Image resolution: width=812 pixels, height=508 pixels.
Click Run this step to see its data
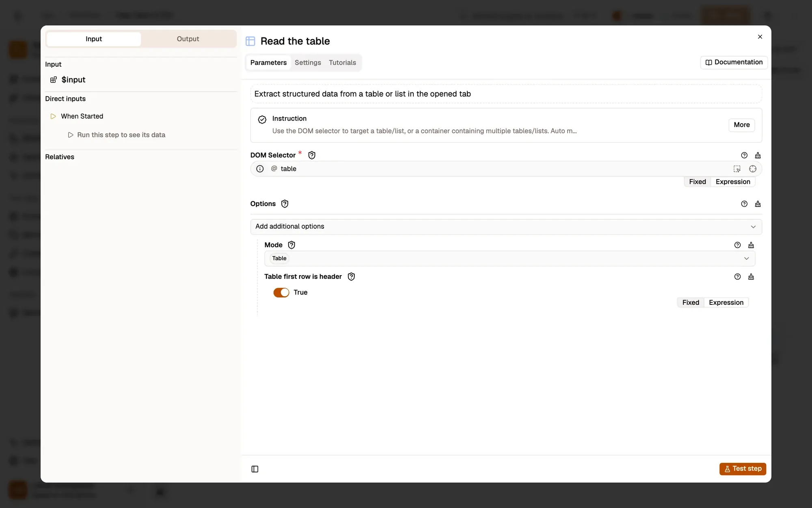pos(117,135)
